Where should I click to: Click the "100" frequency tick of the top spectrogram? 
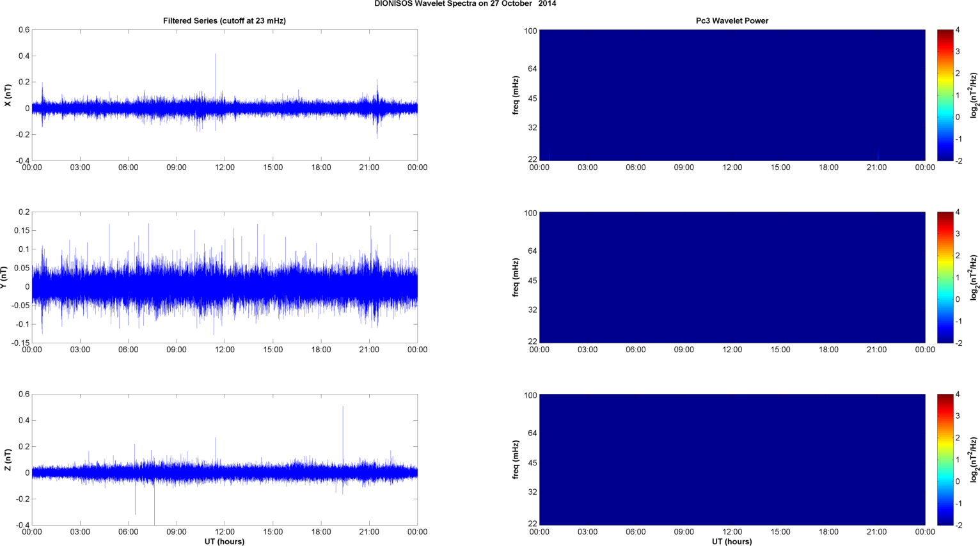point(530,31)
